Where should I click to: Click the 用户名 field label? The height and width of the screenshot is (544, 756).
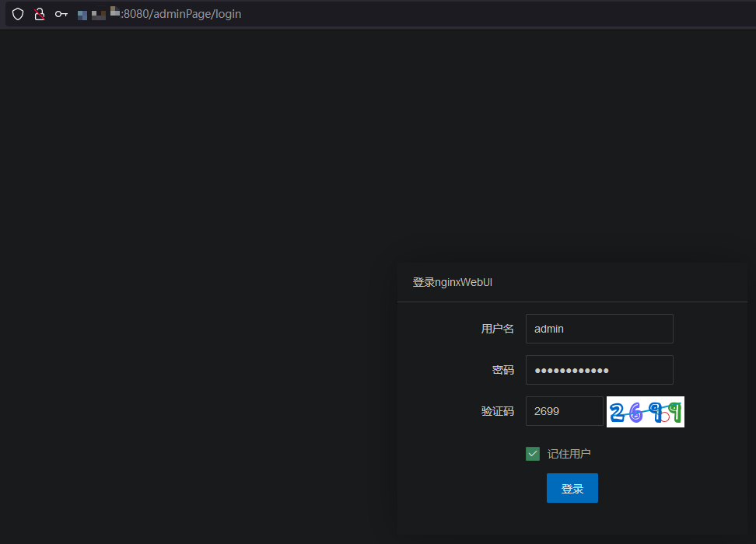498,329
